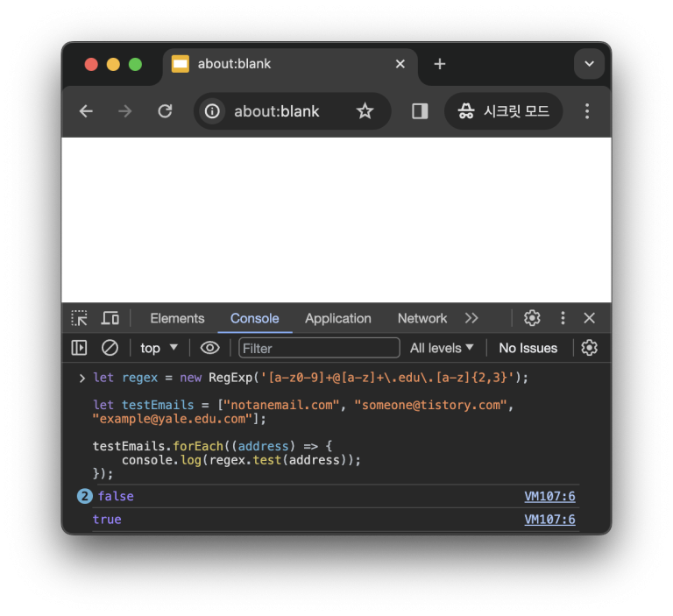Show console sidebar
Image resolution: width=673 pixels, height=616 pixels.
click(x=79, y=348)
